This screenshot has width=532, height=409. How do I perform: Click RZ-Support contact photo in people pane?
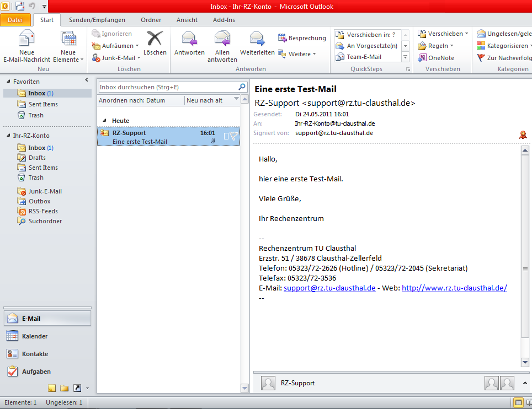point(268,383)
